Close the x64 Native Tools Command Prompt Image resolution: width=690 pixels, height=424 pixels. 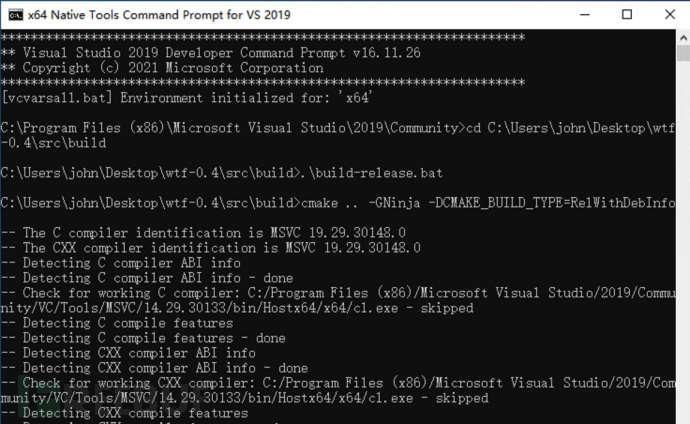669,15
